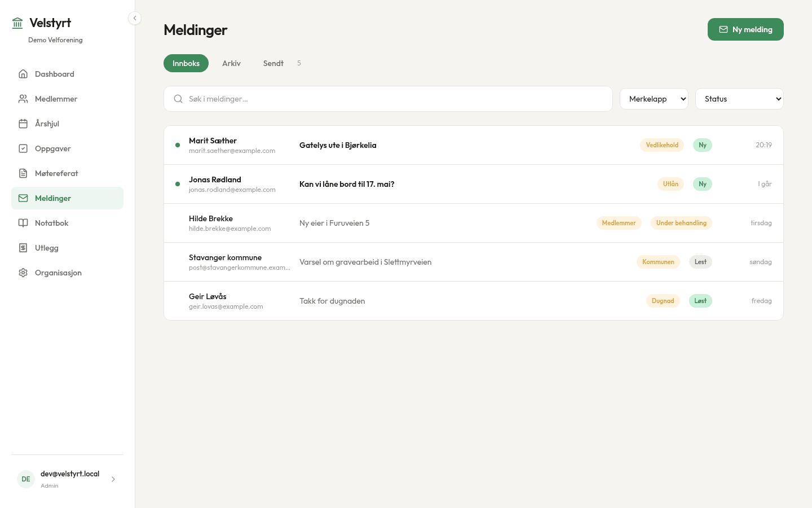This screenshot has width=812, height=508.
Task: Open the Årshjul calendar icon
Action: tap(23, 124)
